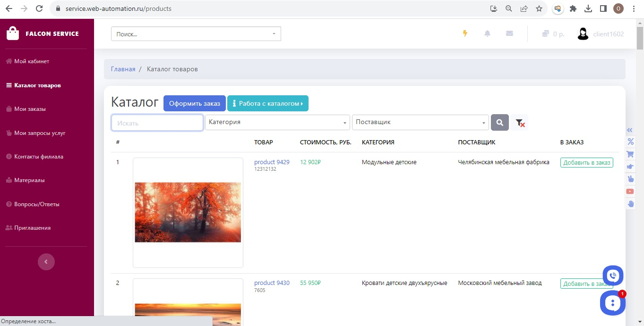Click the YouTube icon on right panel

coord(630,191)
